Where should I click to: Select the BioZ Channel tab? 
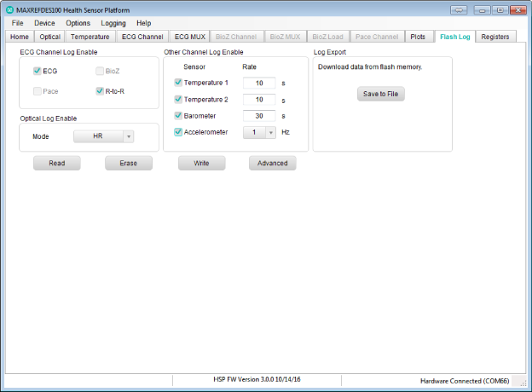(x=236, y=37)
